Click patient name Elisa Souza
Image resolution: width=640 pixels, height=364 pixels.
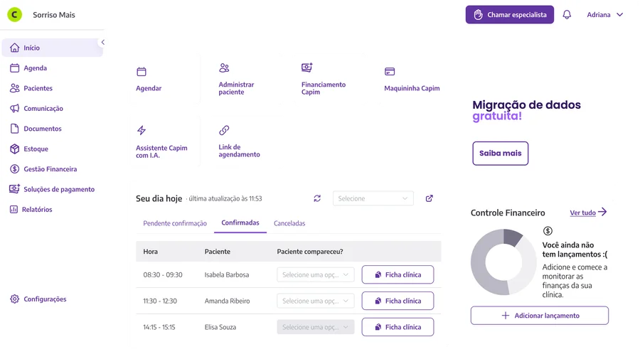point(220,327)
